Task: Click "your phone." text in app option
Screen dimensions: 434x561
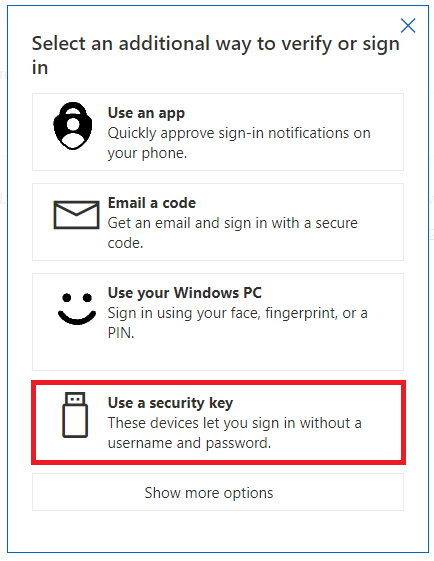Action: (x=147, y=153)
